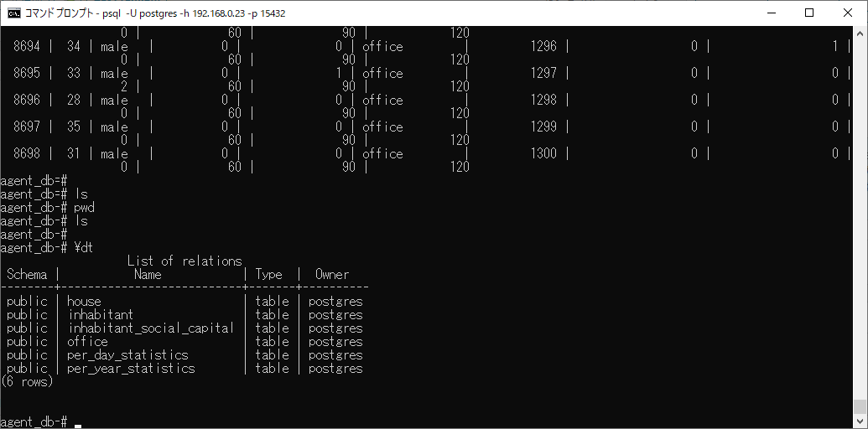Click the 'per_year_statistics' table entry
The image size is (868, 429).
pos(131,369)
